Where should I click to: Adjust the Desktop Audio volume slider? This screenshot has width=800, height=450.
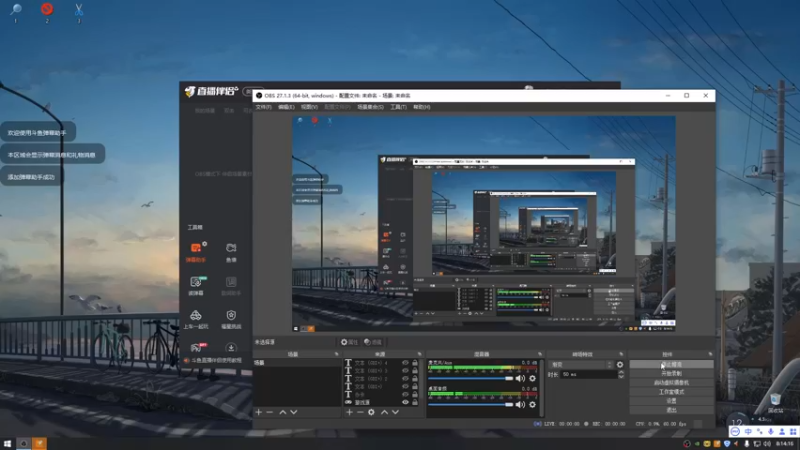click(x=470, y=405)
